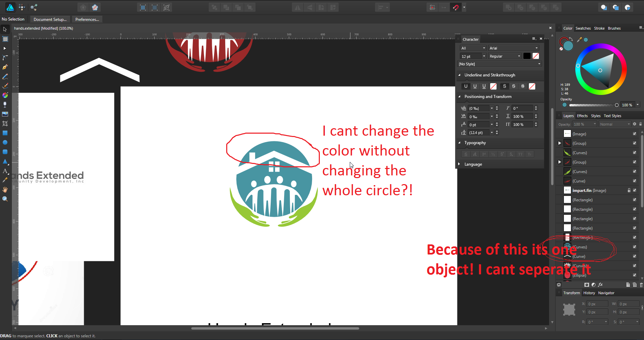Select the Vector Crop tool

click(5, 124)
